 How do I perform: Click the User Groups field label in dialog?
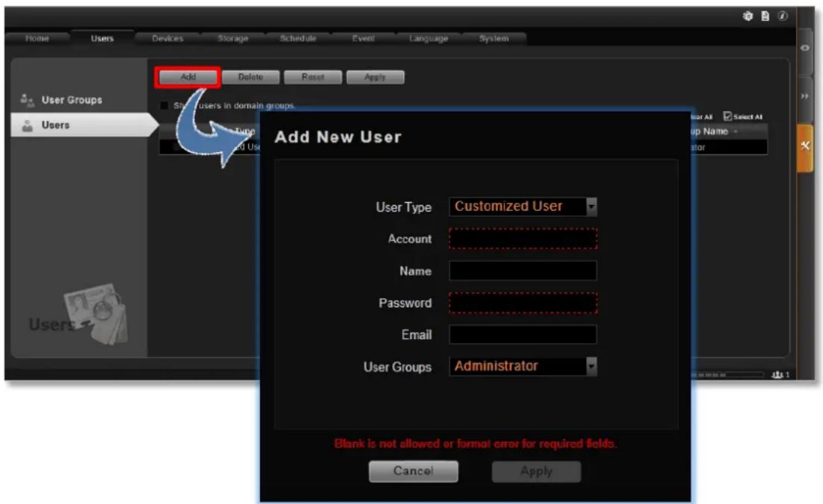pos(398,367)
